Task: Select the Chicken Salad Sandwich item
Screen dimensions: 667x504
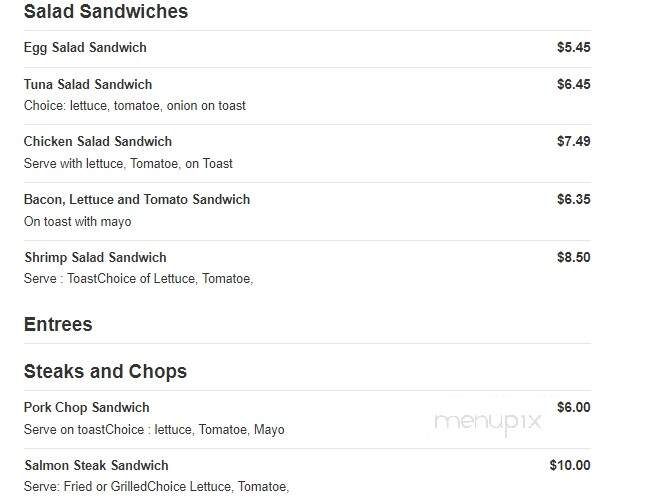Action: [98, 141]
